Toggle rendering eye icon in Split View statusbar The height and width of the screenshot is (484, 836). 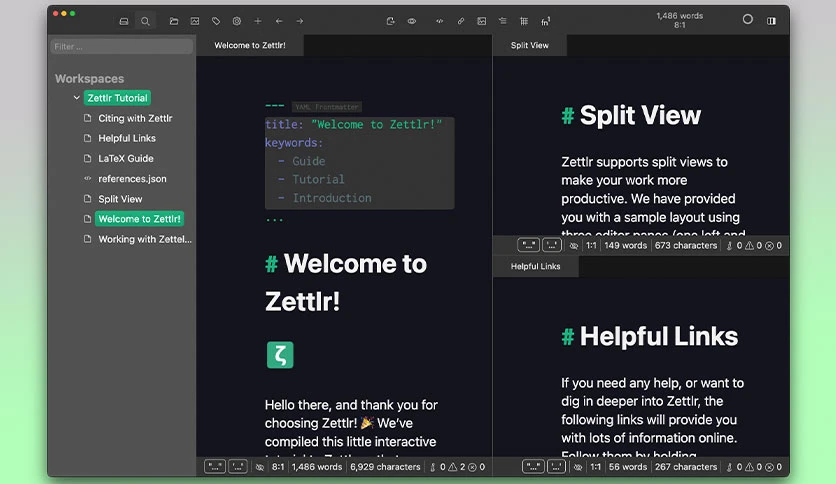click(x=574, y=246)
